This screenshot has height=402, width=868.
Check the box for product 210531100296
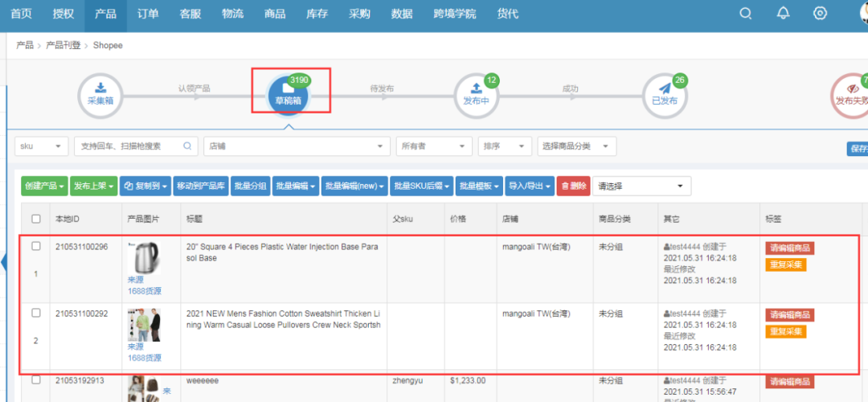(x=36, y=247)
